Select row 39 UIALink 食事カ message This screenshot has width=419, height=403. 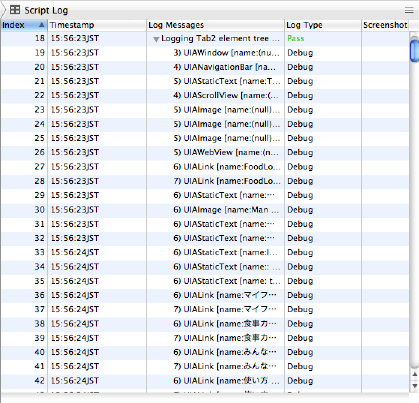(225, 338)
